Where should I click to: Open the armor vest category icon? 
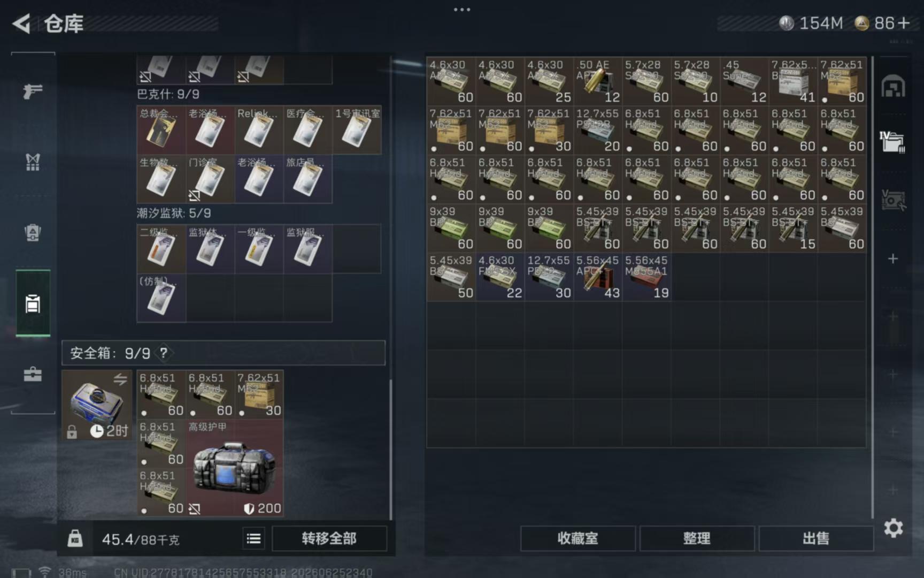(33, 162)
